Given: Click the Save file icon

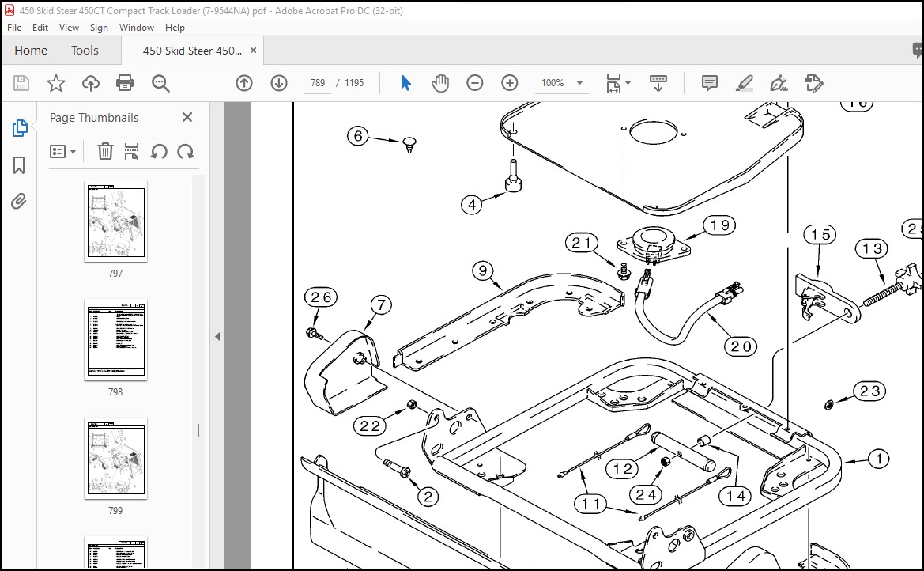Looking at the screenshot, I should pyautogui.click(x=21, y=83).
